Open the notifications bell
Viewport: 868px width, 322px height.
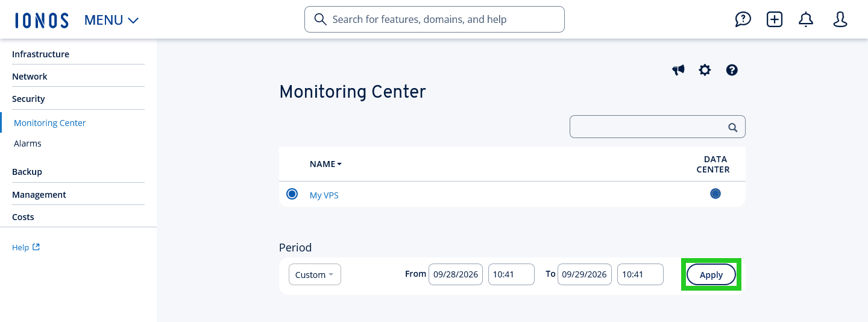[x=806, y=19]
